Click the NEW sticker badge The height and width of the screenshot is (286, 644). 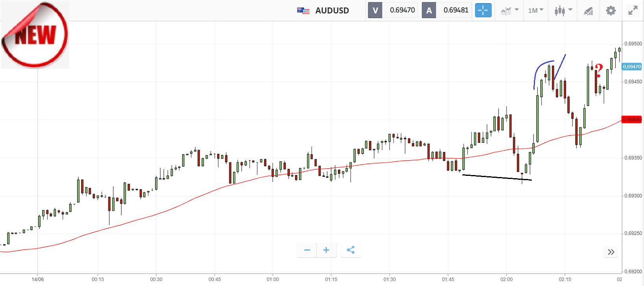click(x=35, y=35)
